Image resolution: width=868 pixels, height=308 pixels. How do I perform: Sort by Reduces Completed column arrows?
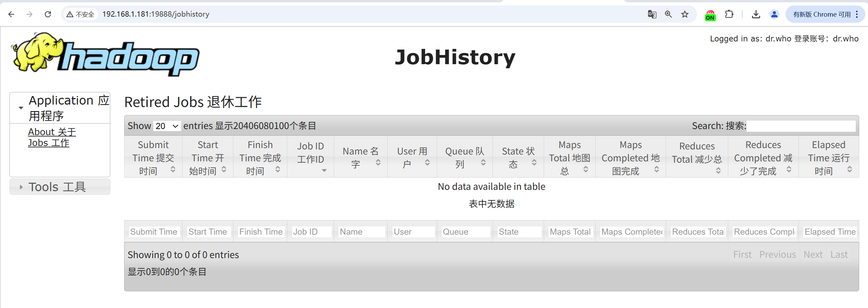tap(789, 169)
